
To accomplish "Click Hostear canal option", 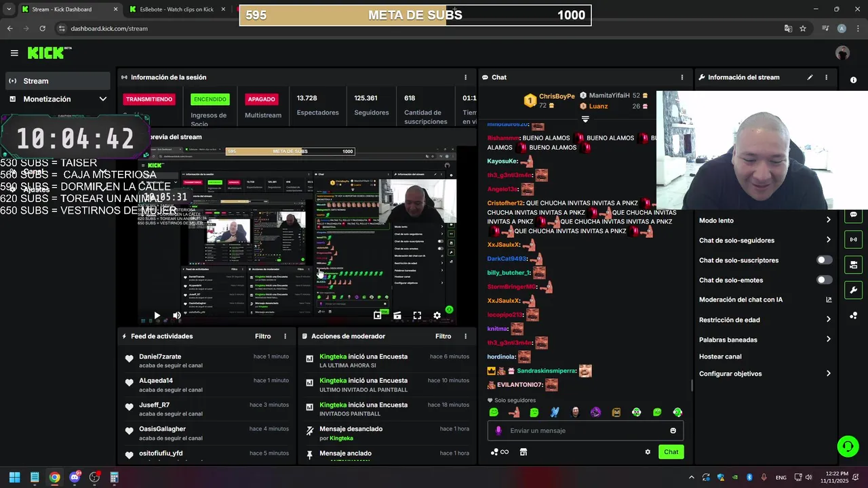I will 720,357.
